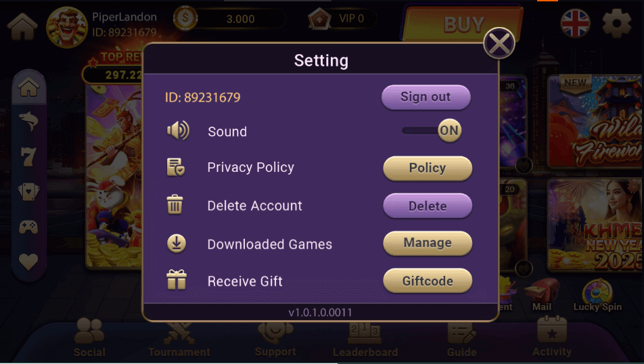Open favorites heart in sidebar

click(x=28, y=262)
